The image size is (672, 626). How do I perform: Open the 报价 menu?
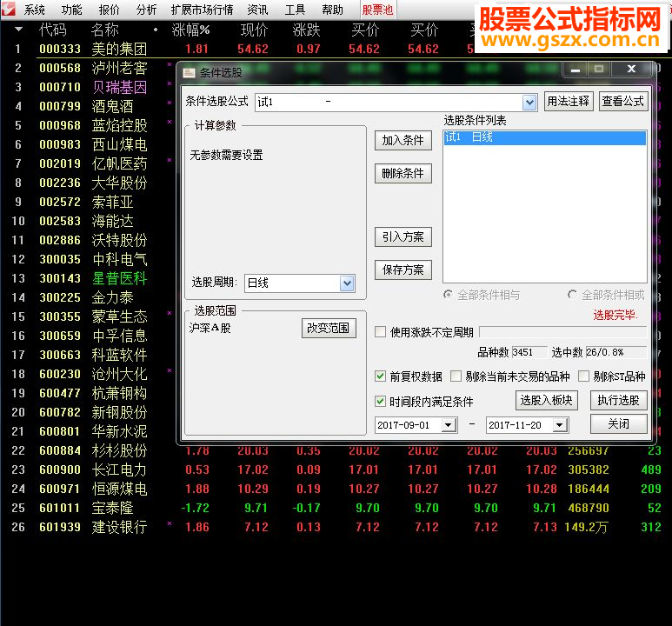[109, 10]
